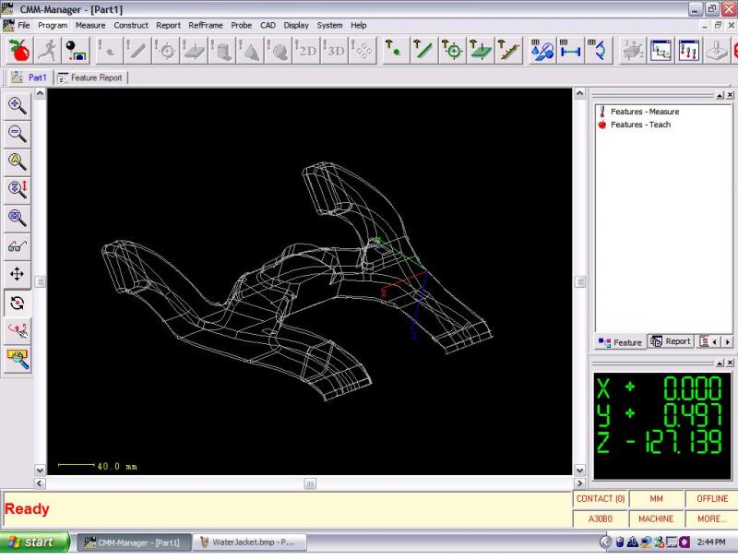Expand the Features - Teach tree item
The image size is (738, 560).
[x=640, y=125]
